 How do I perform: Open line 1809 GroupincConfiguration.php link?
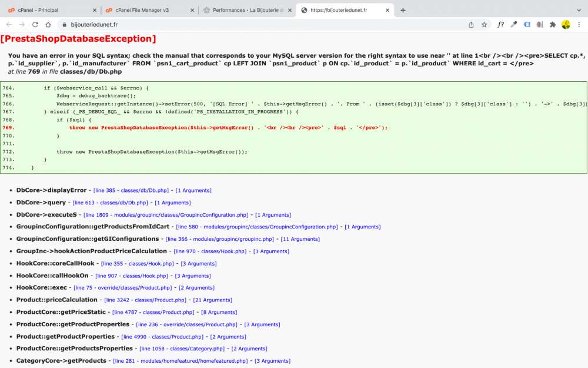(166, 215)
